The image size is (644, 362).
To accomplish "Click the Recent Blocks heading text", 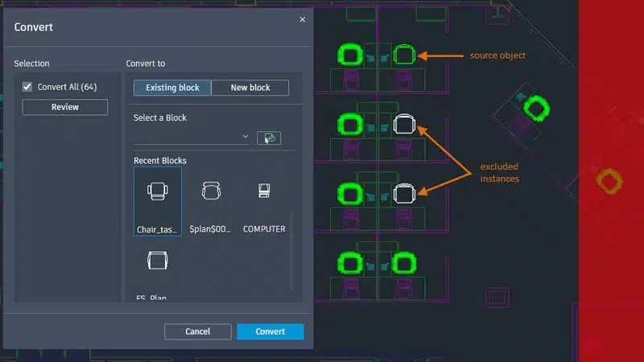I will (x=159, y=160).
